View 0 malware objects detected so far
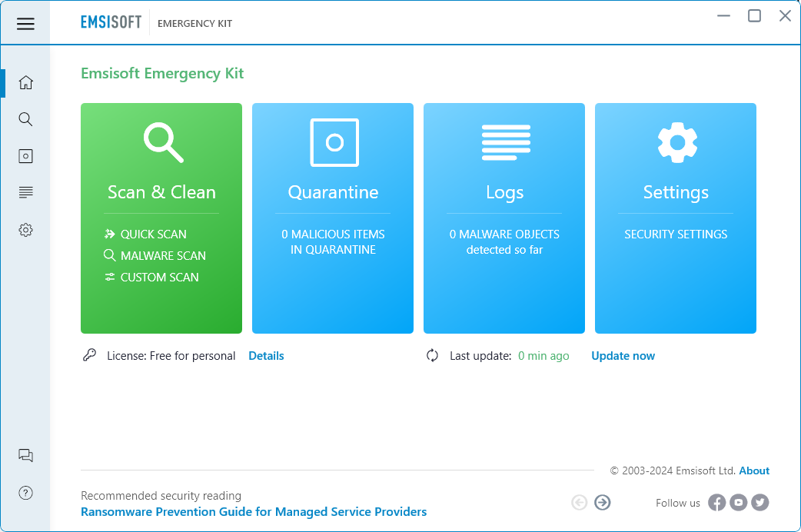This screenshot has width=801, height=532. coord(505,241)
